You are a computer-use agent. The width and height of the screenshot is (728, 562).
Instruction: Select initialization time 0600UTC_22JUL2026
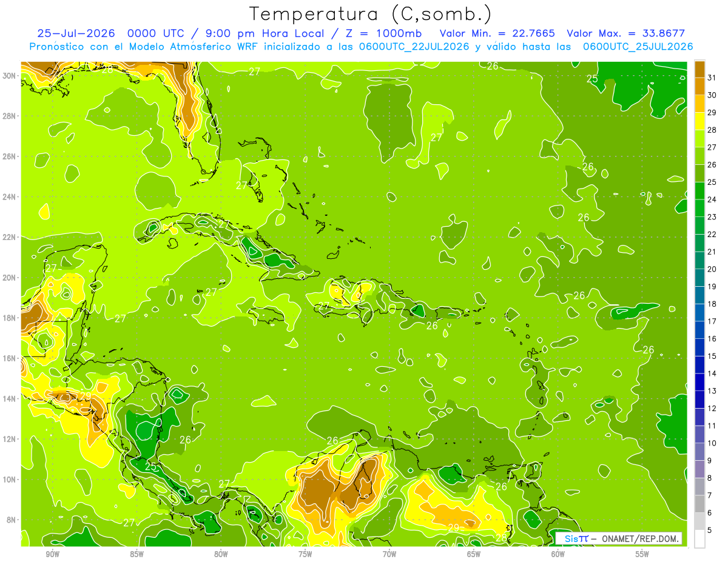click(x=414, y=47)
